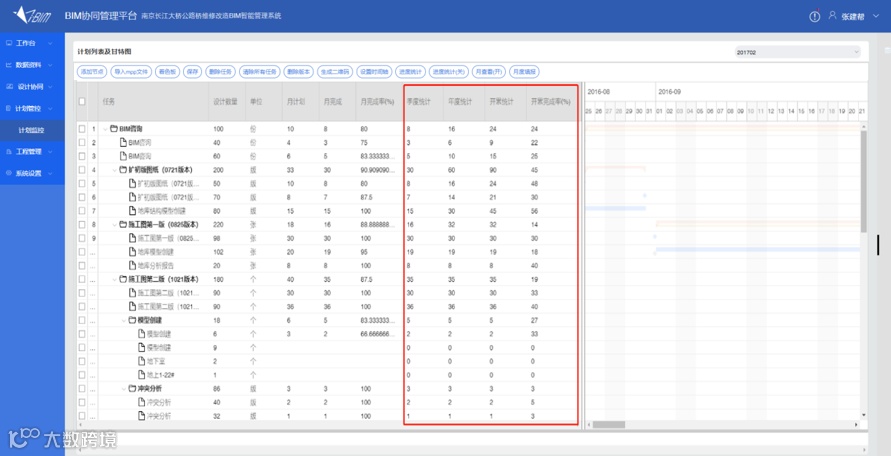Screen dimensions: 891x456
Task: Click file icon of BIM咨询 row 3
Action: (x=123, y=156)
